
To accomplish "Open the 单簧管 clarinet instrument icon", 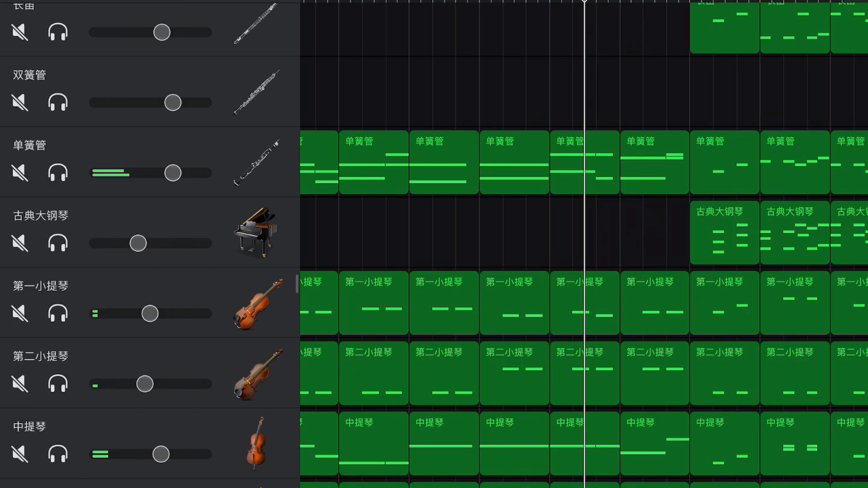I will coord(256,163).
